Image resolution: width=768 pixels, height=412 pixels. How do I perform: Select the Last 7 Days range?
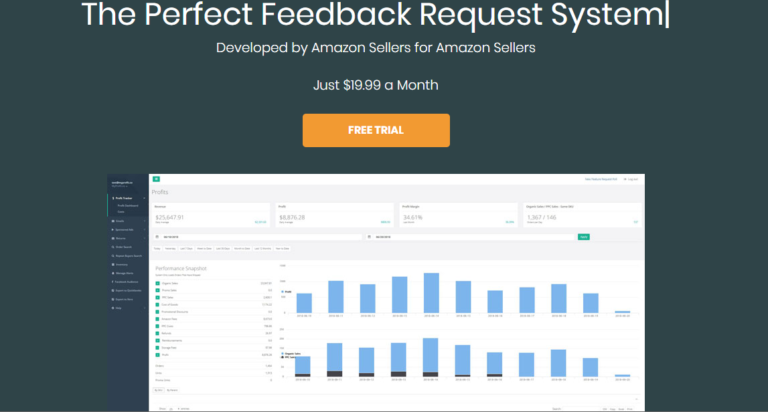click(187, 249)
